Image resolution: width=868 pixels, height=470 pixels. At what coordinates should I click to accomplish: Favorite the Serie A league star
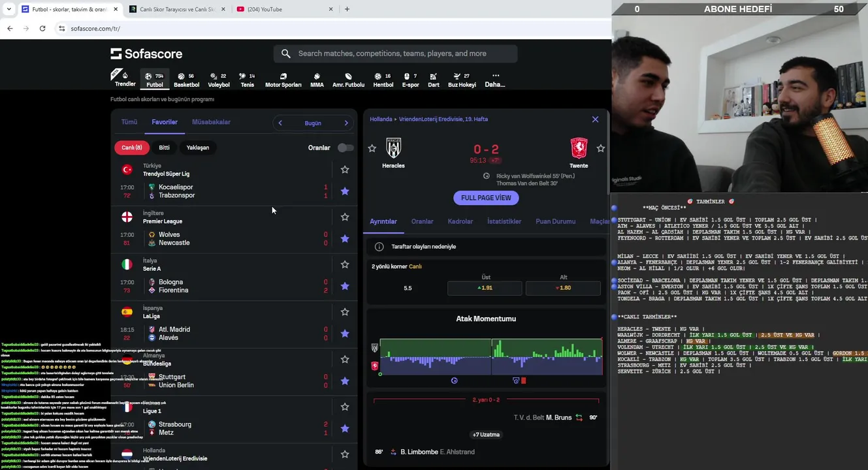[x=345, y=264]
